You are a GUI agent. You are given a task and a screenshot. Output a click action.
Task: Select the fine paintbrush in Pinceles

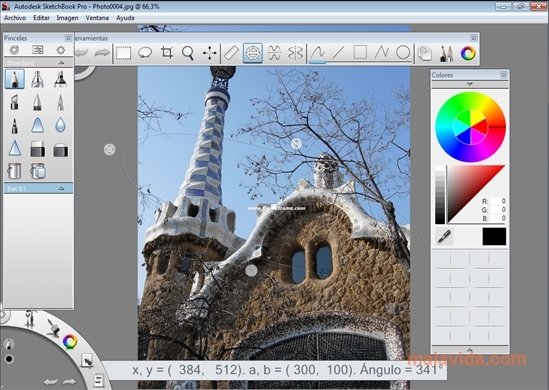[x=60, y=102]
